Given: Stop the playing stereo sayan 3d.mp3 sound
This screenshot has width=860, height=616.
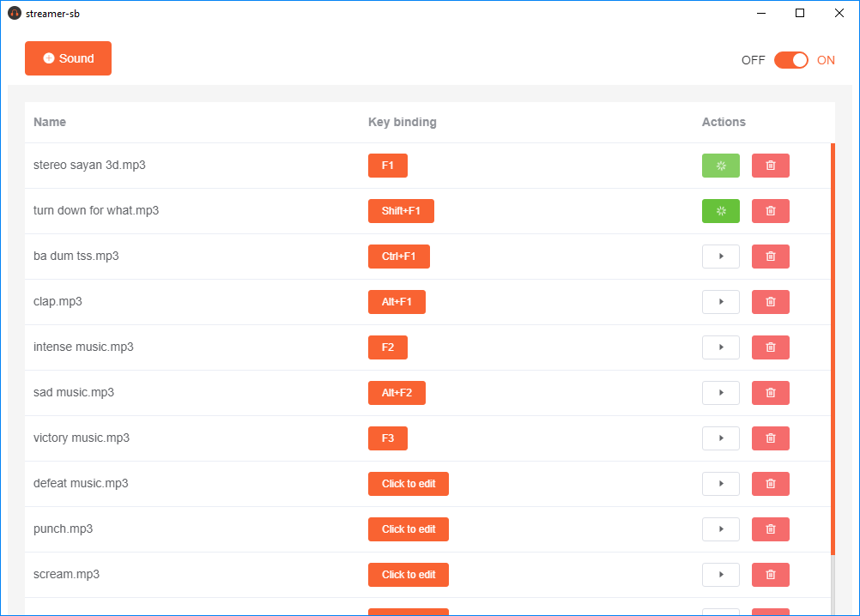Looking at the screenshot, I should 721,166.
